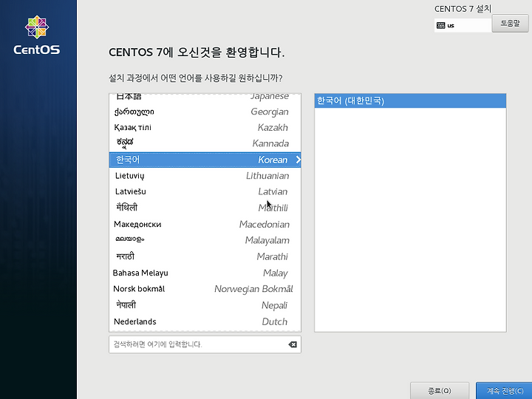Select Latviešu Latvian language
532x399 pixels.
(x=205, y=191)
